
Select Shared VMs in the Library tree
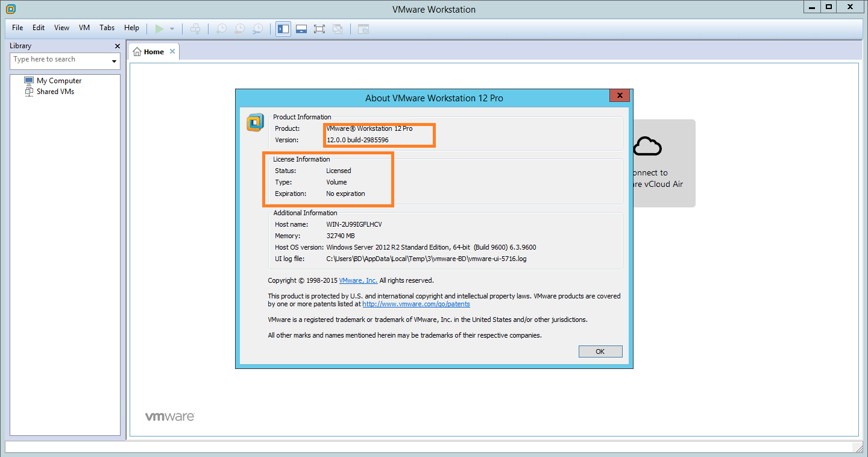55,92
